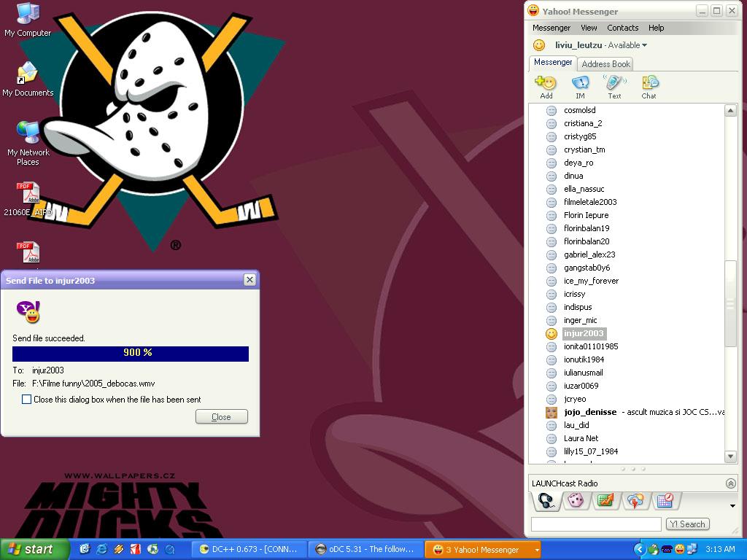Select contact deya_ro
747x560 pixels.
pyautogui.click(x=578, y=163)
